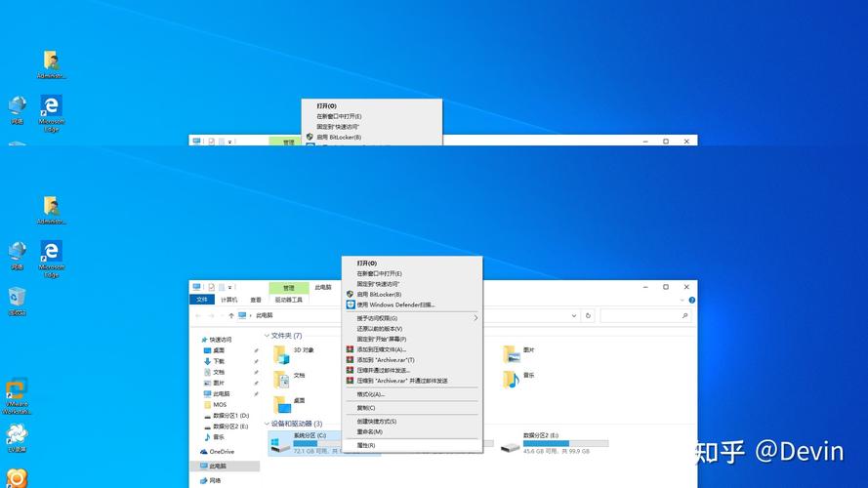This screenshot has width=868, height=488.
Task: Open the 音乐 folder in main pane
Action: (518, 379)
